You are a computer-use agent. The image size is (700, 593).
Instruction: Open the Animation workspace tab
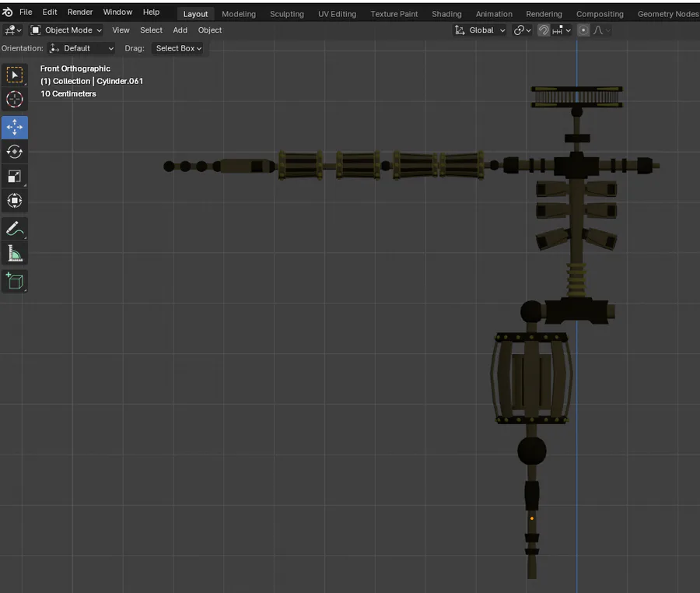[494, 14]
